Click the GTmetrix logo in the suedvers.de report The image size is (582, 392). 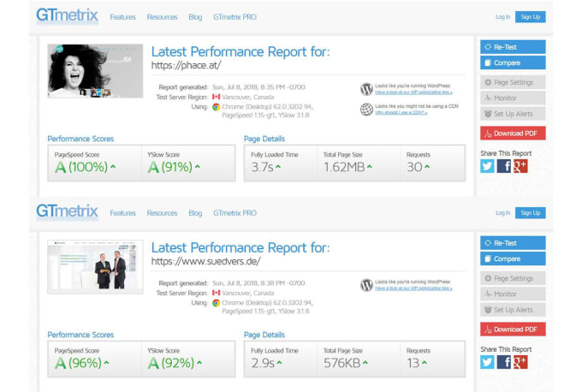[67, 212]
